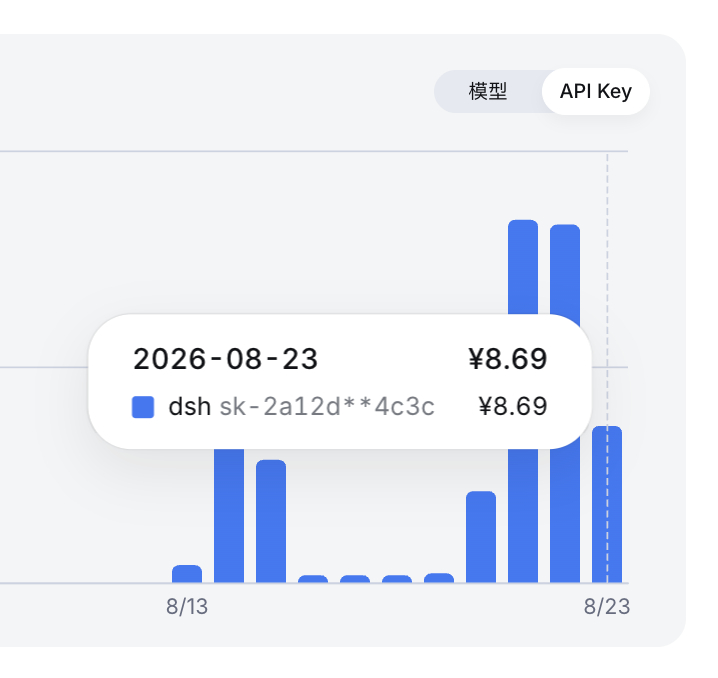Select the API Key tab
This screenshot has height=678, width=718.
596,92
